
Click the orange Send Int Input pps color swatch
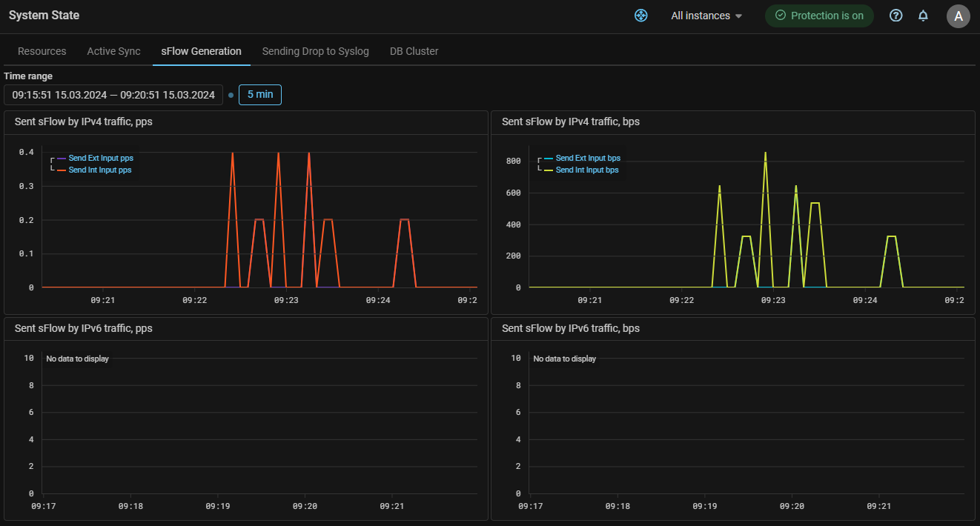tap(62, 170)
